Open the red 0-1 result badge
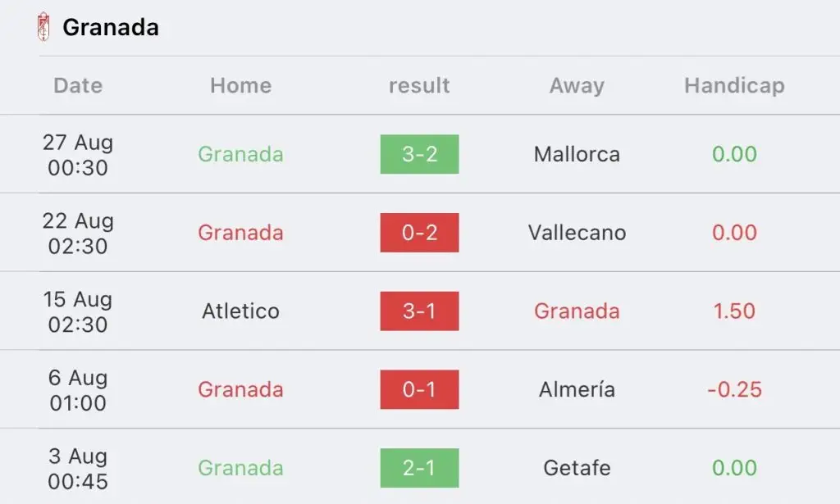 [419, 389]
